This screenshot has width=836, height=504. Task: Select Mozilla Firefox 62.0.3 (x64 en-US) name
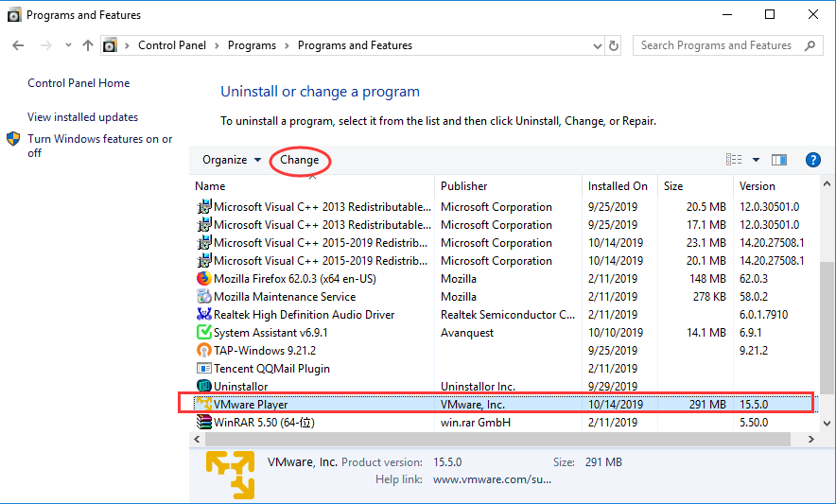[x=295, y=278]
